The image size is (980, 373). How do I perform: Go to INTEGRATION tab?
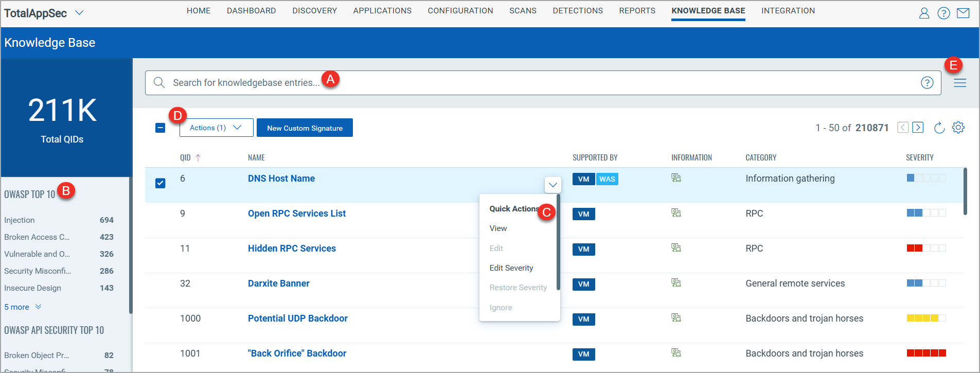pos(788,11)
